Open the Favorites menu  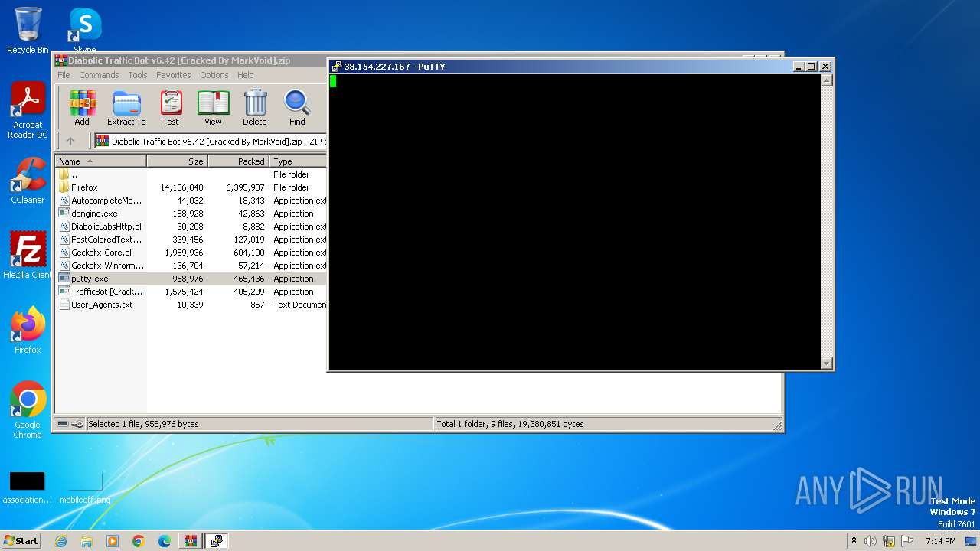[x=174, y=75]
